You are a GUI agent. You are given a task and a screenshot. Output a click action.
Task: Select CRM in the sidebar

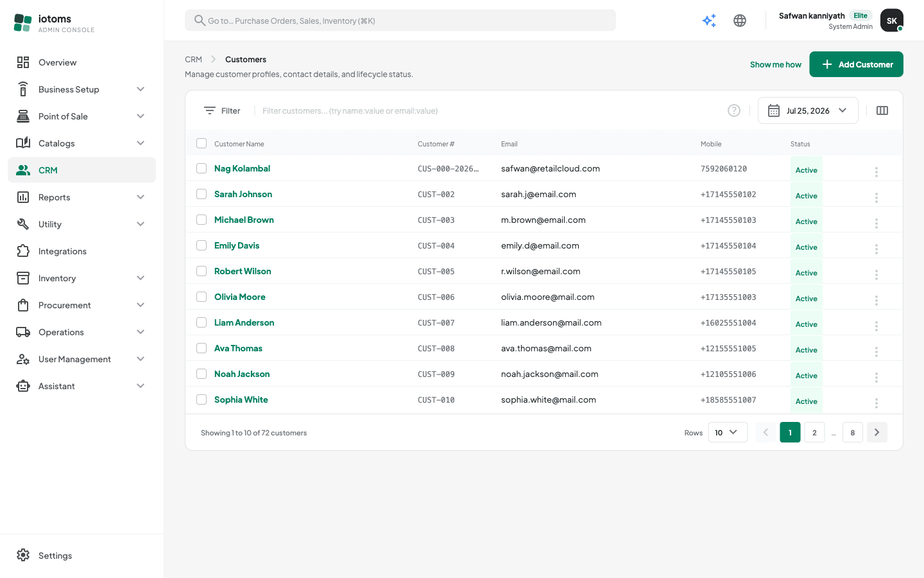pos(81,170)
